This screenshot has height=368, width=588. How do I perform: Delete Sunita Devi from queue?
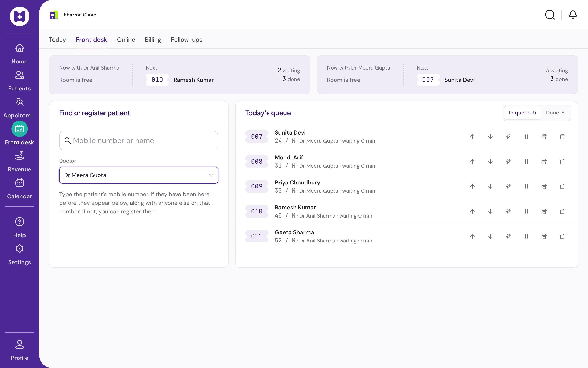(x=562, y=137)
